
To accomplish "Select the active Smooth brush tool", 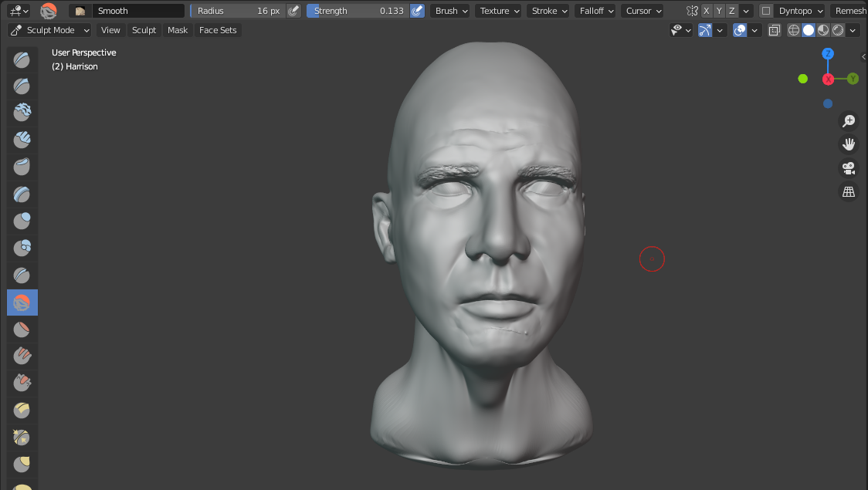I will tap(22, 302).
